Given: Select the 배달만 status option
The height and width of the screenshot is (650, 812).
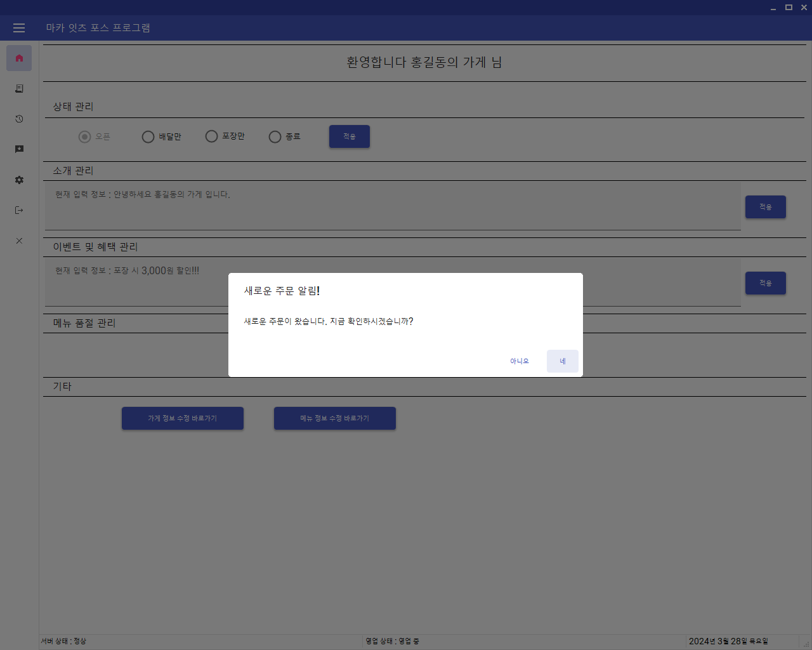Looking at the screenshot, I should click(148, 136).
